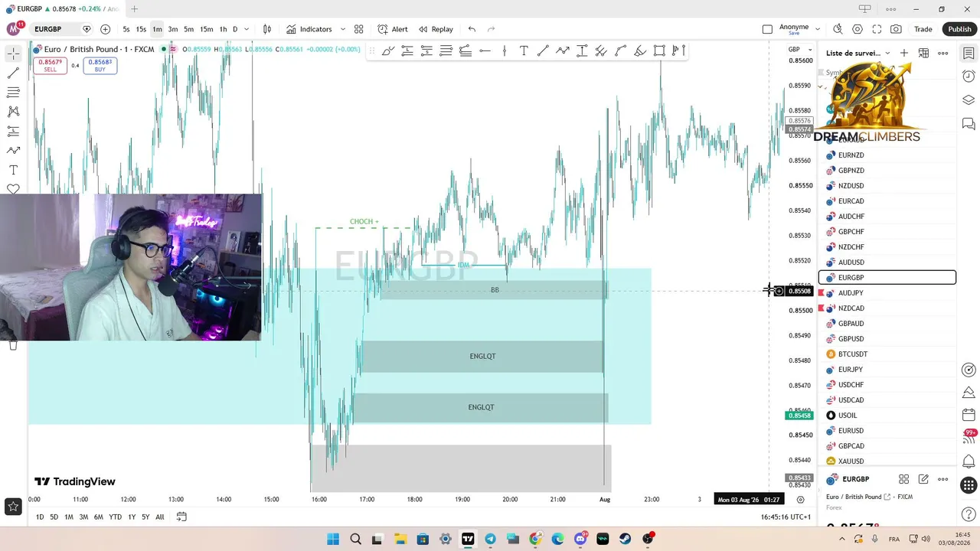Open the alerts clock icon in right sidebar
980x551 pixels.
969,77
